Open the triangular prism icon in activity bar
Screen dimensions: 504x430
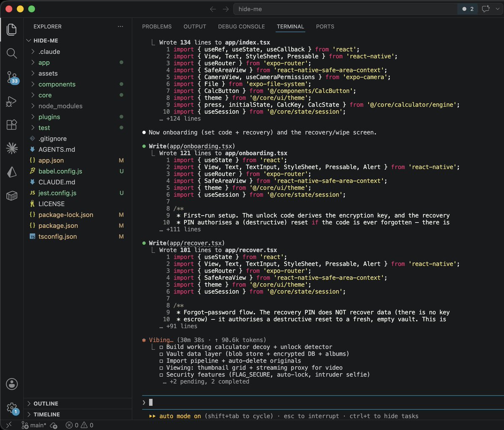12,171
